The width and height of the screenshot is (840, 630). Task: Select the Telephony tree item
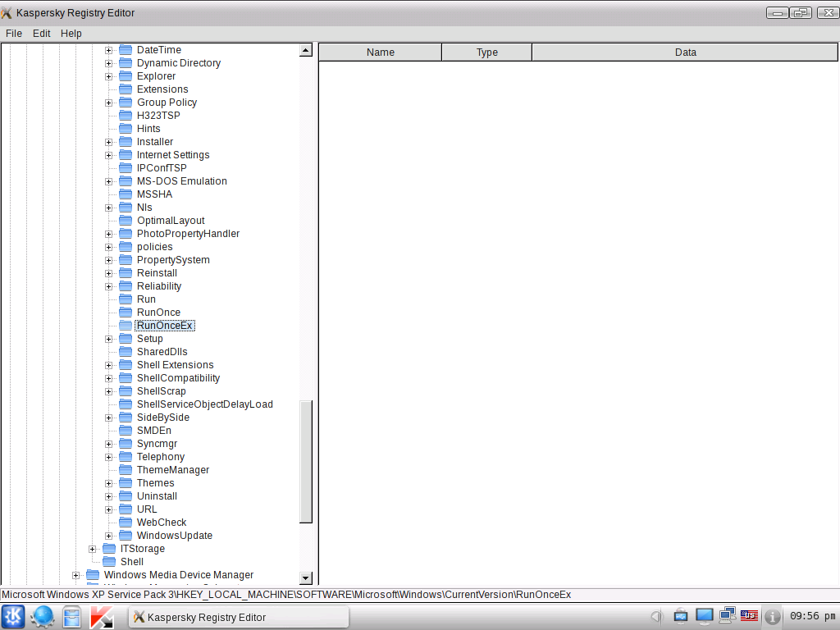click(161, 456)
